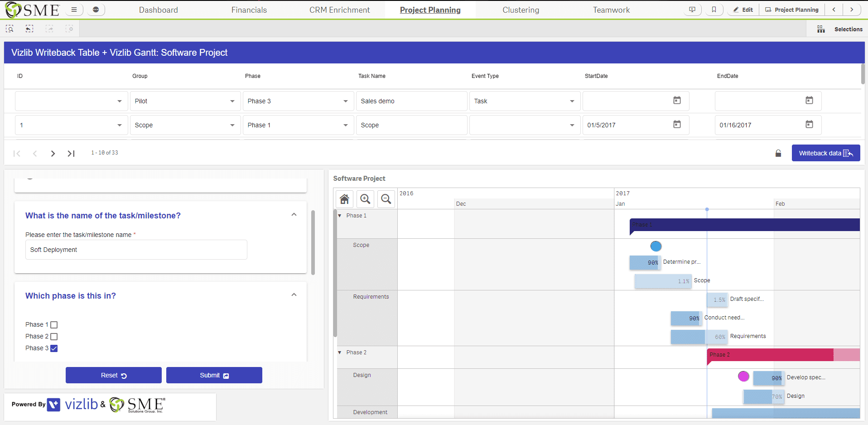Viewport: 868px width, 425px height.
Task: Click the Vizlib logo
Action: pos(73,404)
